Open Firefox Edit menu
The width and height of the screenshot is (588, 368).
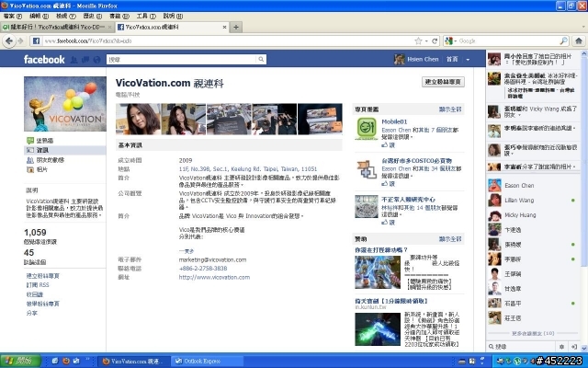click(39, 17)
